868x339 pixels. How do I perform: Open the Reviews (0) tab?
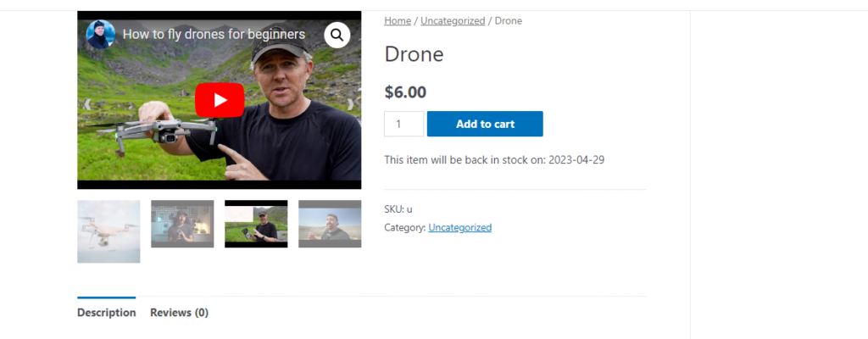coord(179,313)
